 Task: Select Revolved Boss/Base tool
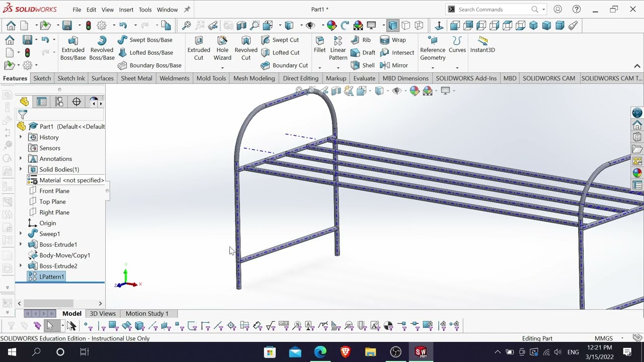click(x=102, y=48)
